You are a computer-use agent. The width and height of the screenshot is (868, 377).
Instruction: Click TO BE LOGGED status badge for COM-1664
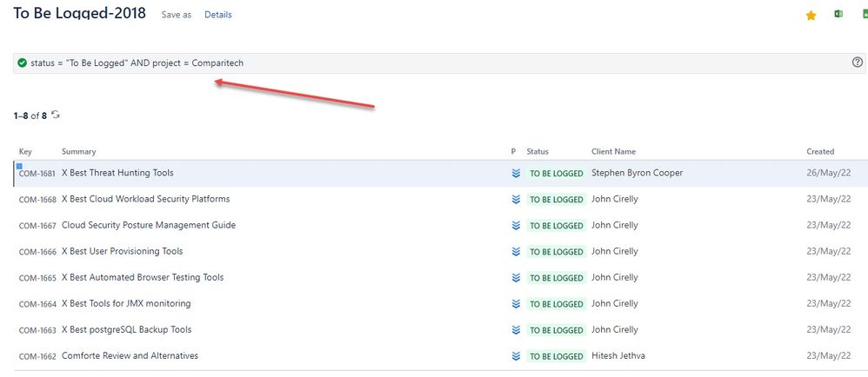(x=557, y=303)
